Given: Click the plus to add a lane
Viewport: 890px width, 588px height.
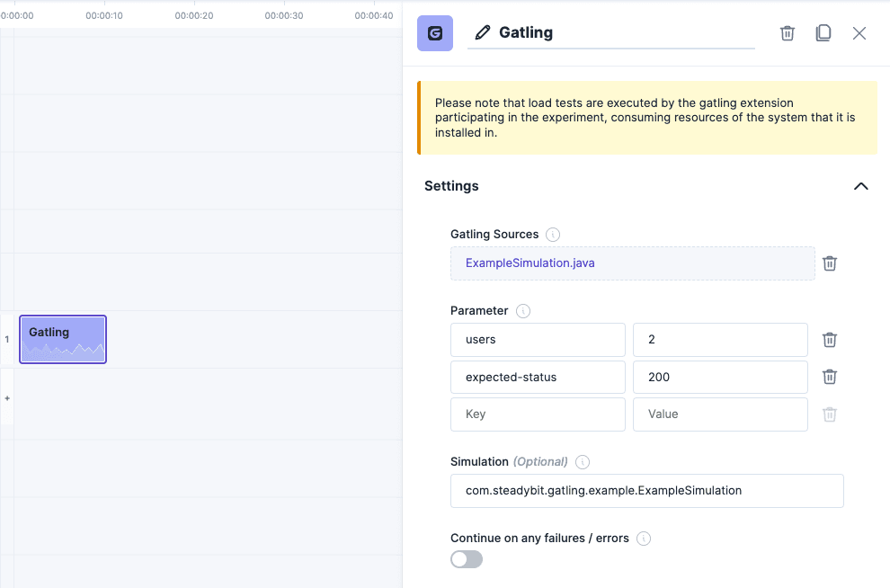Looking at the screenshot, I should tap(7, 398).
